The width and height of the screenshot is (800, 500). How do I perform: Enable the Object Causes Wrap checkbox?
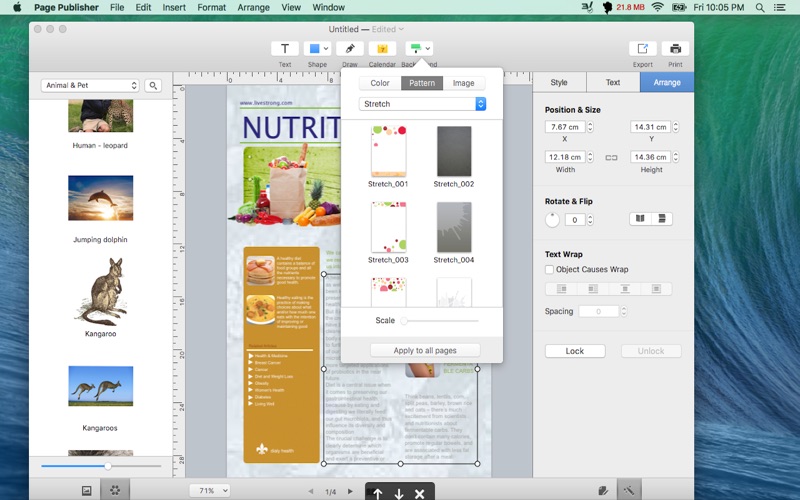pyautogui.click(x=549, y=269)
